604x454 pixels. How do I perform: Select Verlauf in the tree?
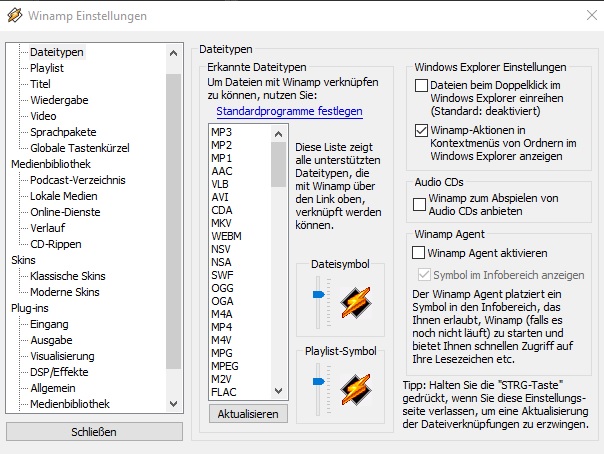(47, 228)
